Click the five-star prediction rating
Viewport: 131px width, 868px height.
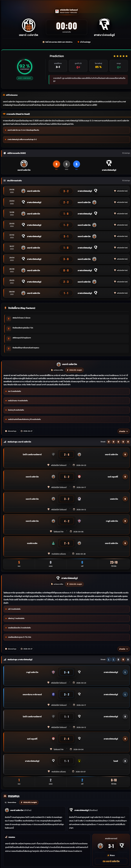click(120, 56)
